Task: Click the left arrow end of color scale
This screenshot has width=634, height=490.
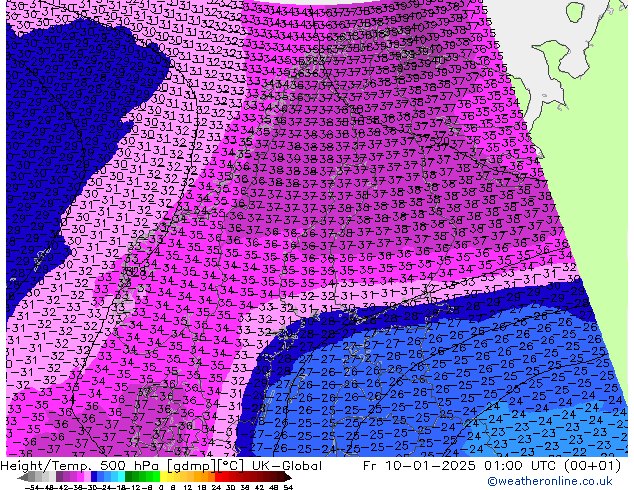Action: coord(23,477)
